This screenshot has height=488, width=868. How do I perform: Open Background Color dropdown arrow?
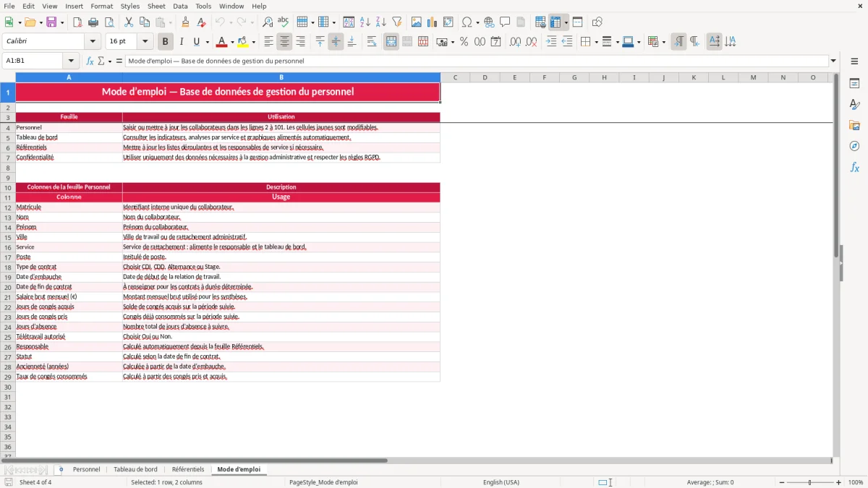click(253, 42)
